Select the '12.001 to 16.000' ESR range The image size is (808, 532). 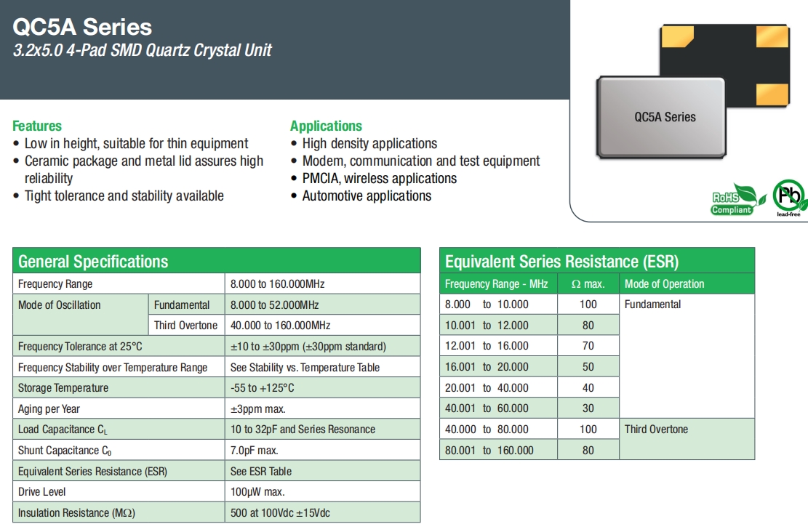click(x=487, y=346)
